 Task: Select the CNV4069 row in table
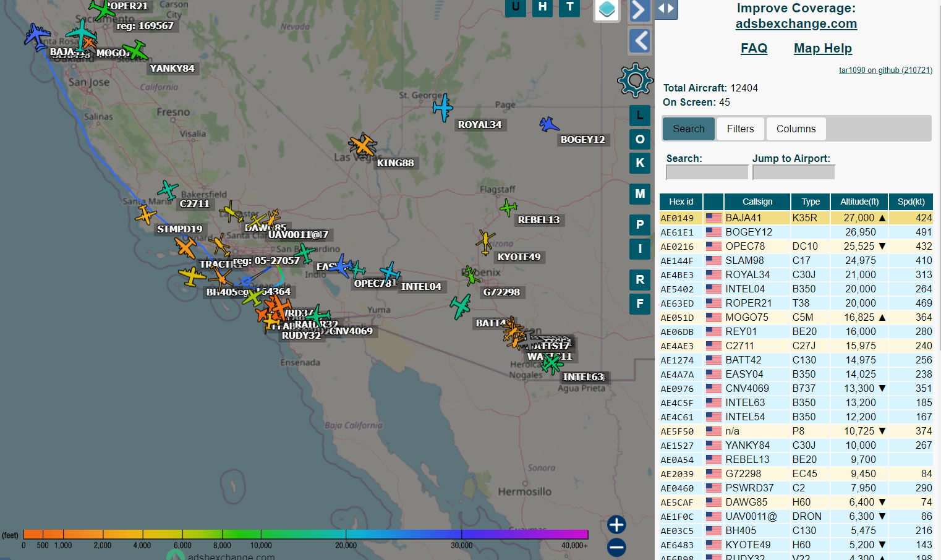[796, 388]
